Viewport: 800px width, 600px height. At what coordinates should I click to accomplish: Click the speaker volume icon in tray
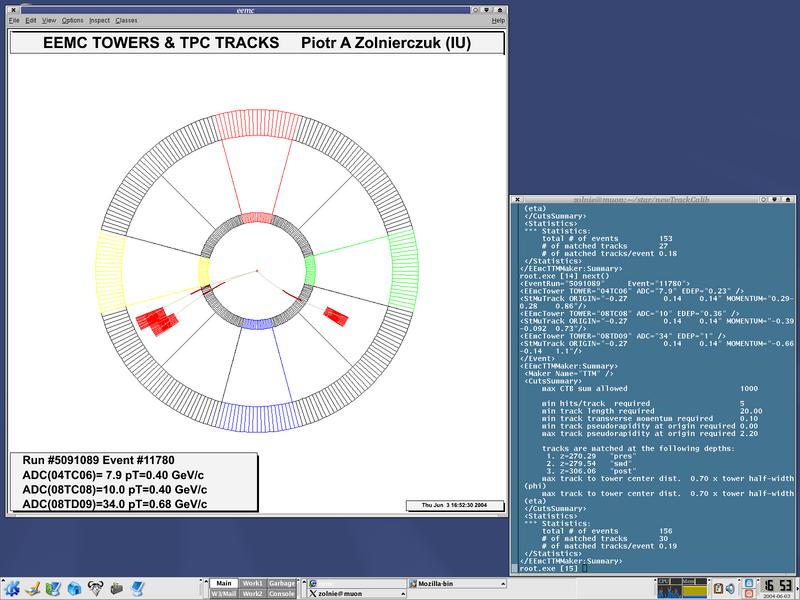pyautogui.click(x=730, y=589)
